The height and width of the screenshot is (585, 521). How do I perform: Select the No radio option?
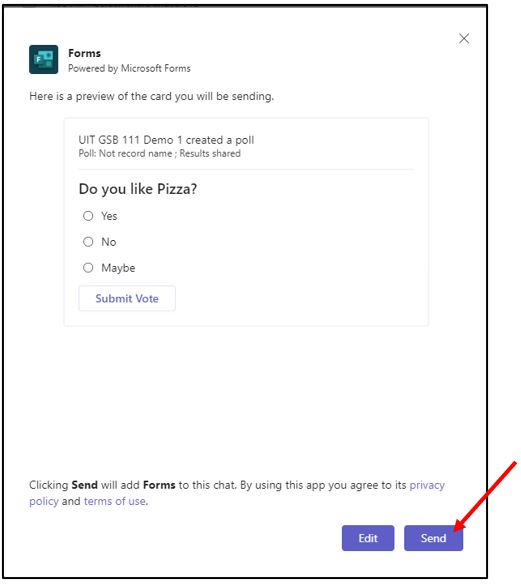pyautogui.click(x=88, y=242)
